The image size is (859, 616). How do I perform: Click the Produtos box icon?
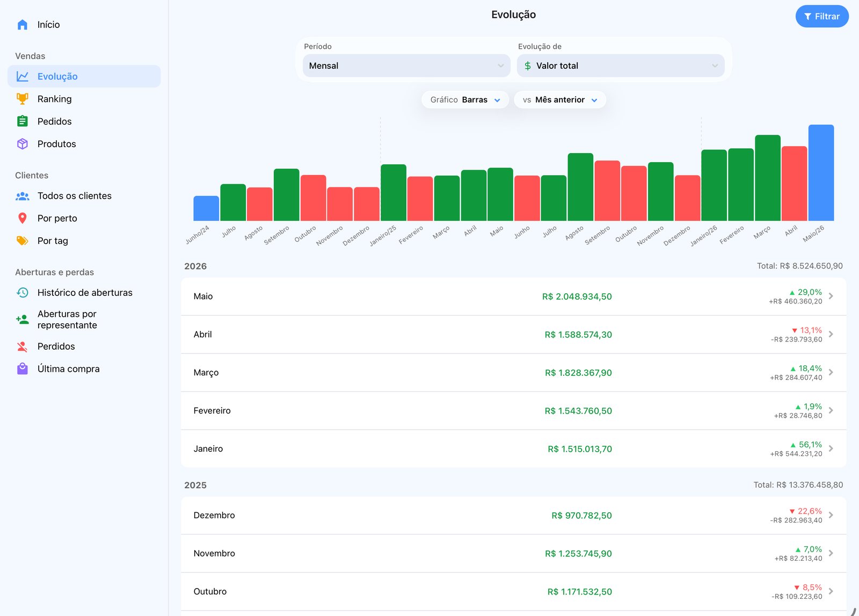(x=22, y=144)
